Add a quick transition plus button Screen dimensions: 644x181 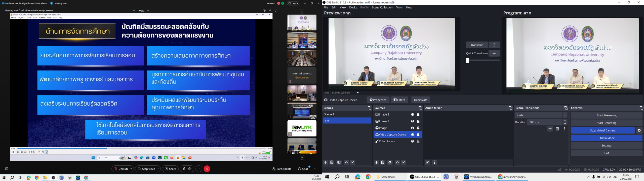coord(494,53)
